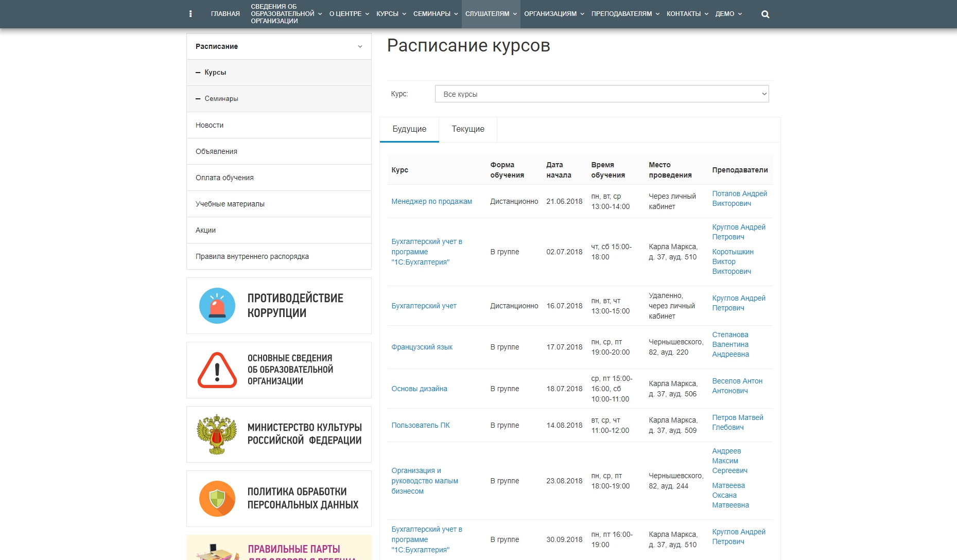This screenshot has width=957, height=560.
Task: Click the warning triangle icon
Action: 217,370
